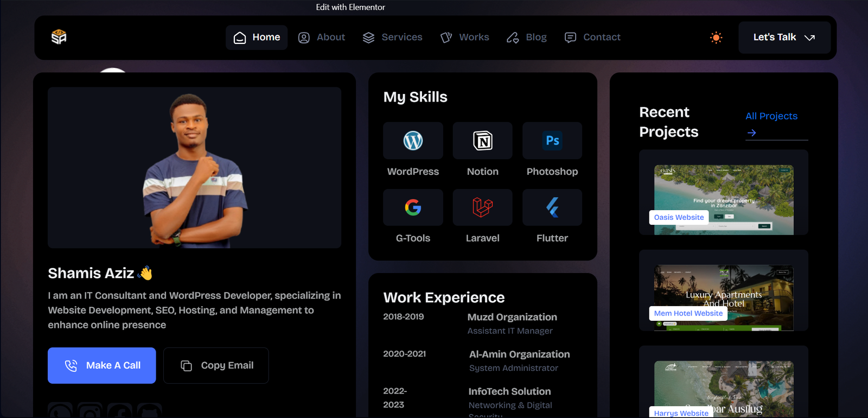This screenshot has height=418, width=868.
Task: Select the Photoshop skill icon
Action: pyautogui.click(x=552, y=141)
